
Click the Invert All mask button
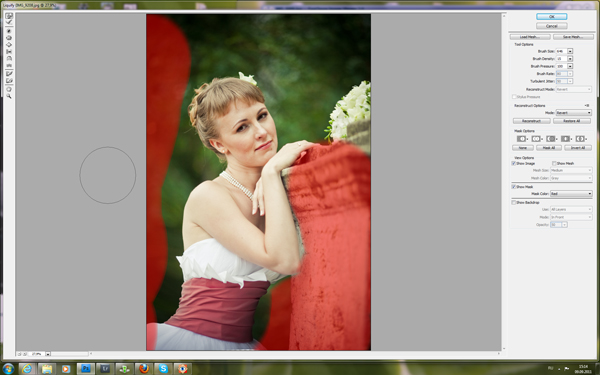click(578, 148)
